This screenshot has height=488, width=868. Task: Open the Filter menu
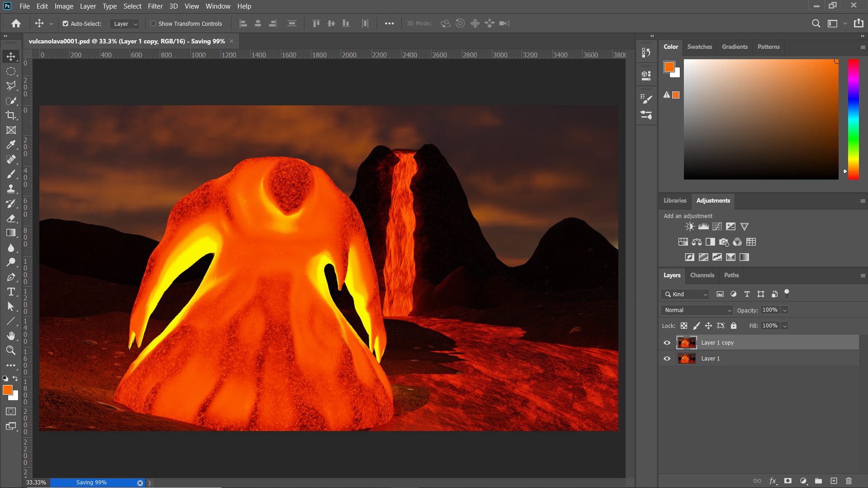coord(155,6)
